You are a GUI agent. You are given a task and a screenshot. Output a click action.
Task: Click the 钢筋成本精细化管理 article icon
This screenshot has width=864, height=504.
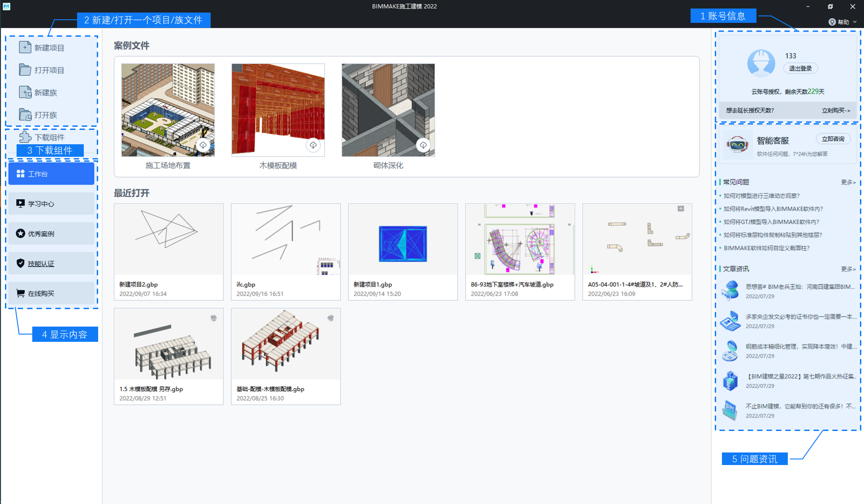tap(730, 350)
